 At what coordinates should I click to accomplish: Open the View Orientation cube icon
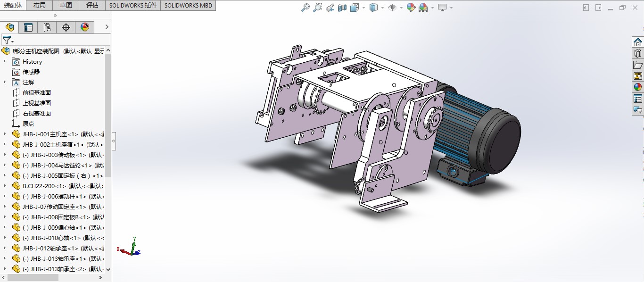[355, 8]
